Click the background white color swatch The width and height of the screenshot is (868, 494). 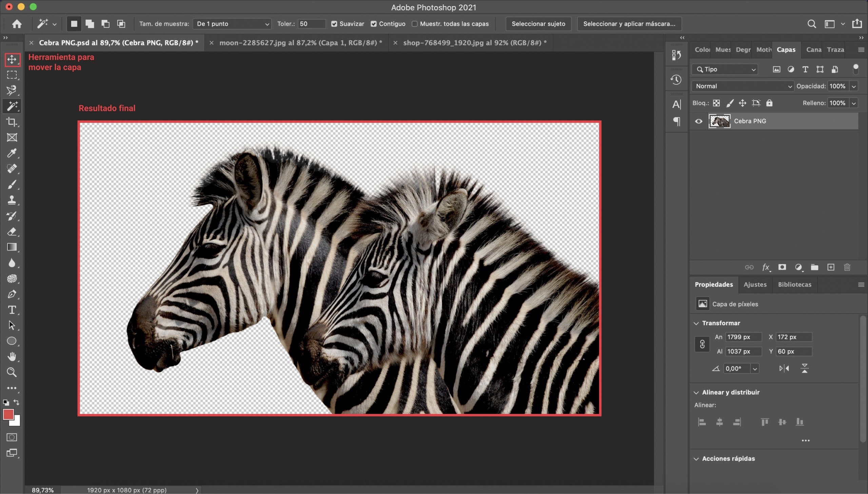coord(16,423)
